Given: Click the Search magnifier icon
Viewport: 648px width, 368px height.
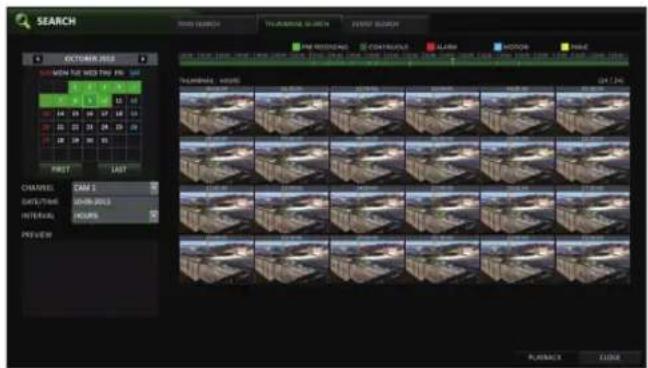Looking at the screenshot, I should 23,21.
